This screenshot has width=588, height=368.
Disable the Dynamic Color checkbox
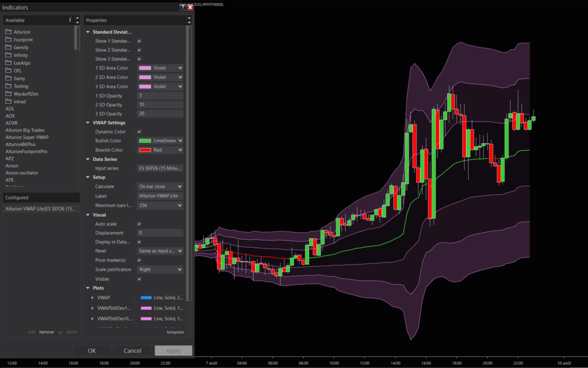139,132
